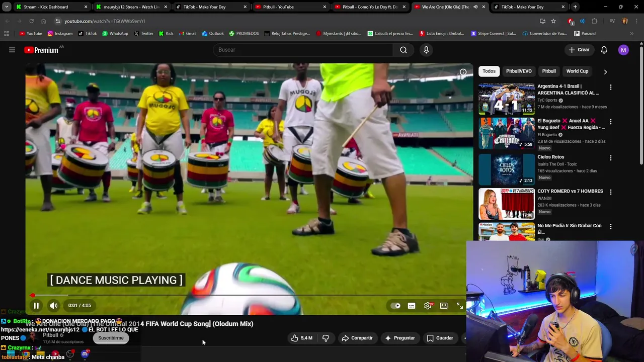The width and height of the screenshot is (644, 362).
Task: Open the notifications bell
Action: (x=604, y=50)
